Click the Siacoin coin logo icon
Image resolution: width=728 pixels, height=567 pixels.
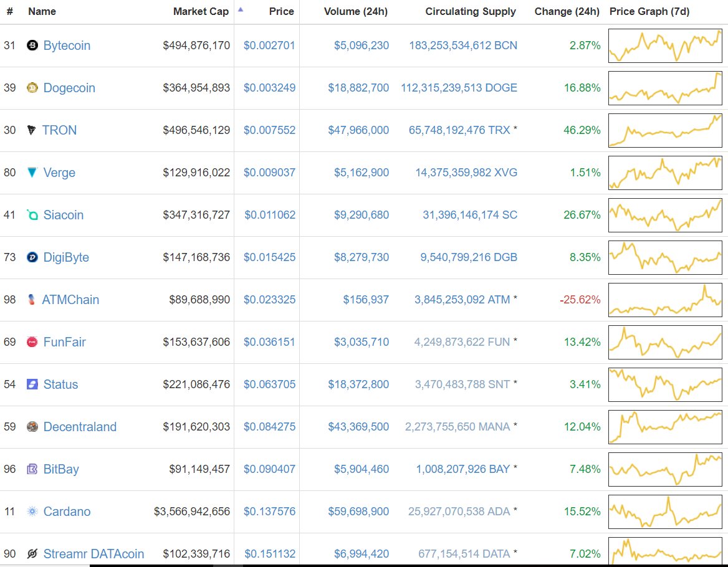pyautogui.click(x=32, y=215)
